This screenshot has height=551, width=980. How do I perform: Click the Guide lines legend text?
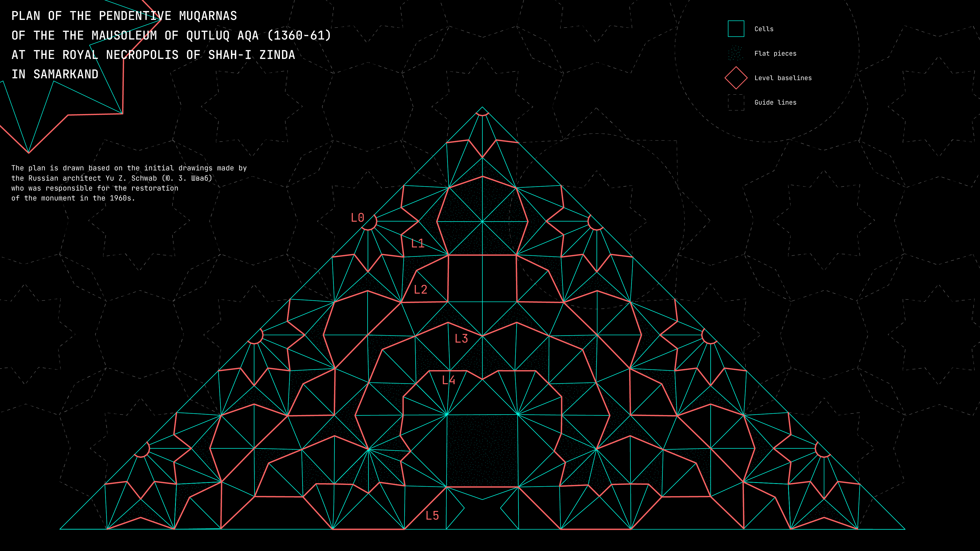[x=775, y=103]
